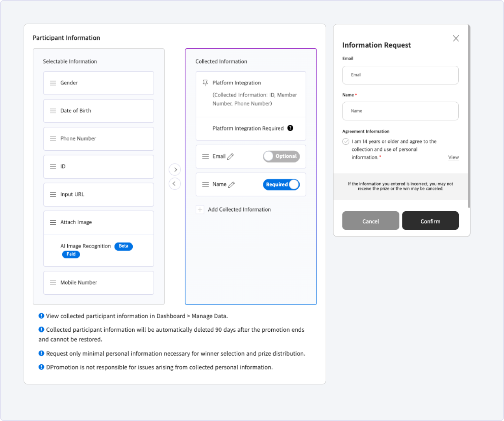Click the drag handle next to Input URL
The height and width of the screenshot is (421, 504).
coord(53,195)
